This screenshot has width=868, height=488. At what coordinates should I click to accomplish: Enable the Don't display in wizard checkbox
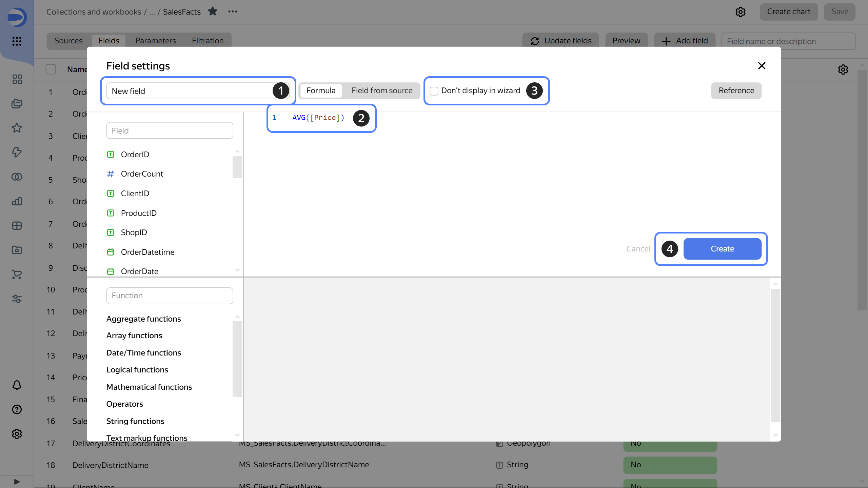point(434,90)
